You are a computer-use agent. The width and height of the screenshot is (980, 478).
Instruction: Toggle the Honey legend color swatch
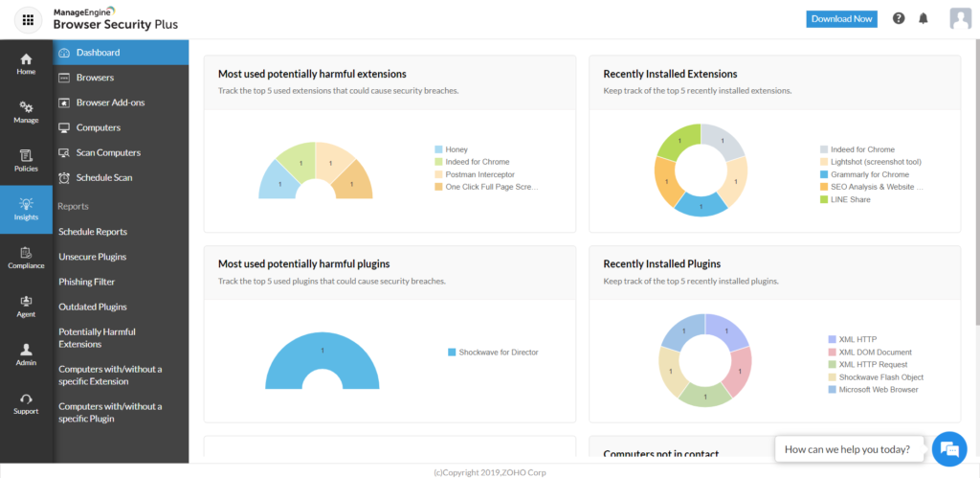point(438,149)
